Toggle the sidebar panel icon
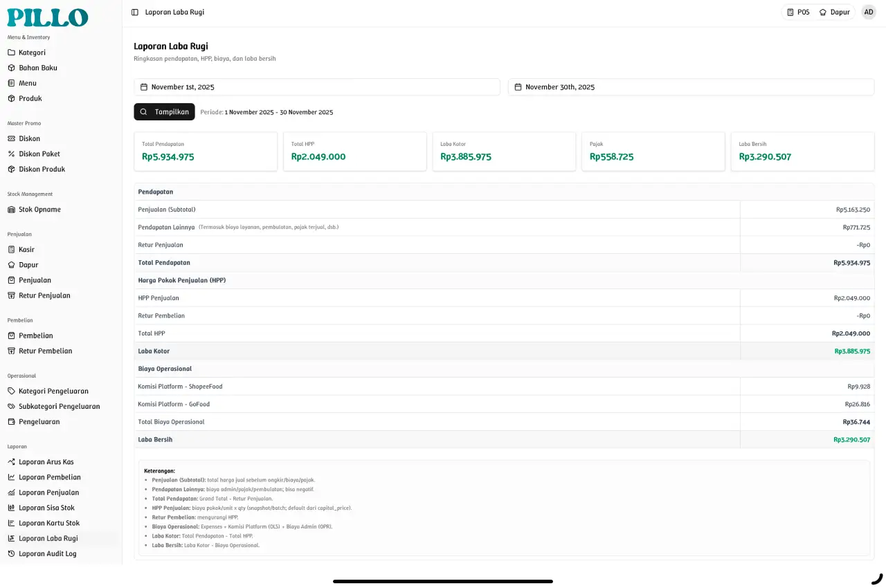 pos(135,12)
